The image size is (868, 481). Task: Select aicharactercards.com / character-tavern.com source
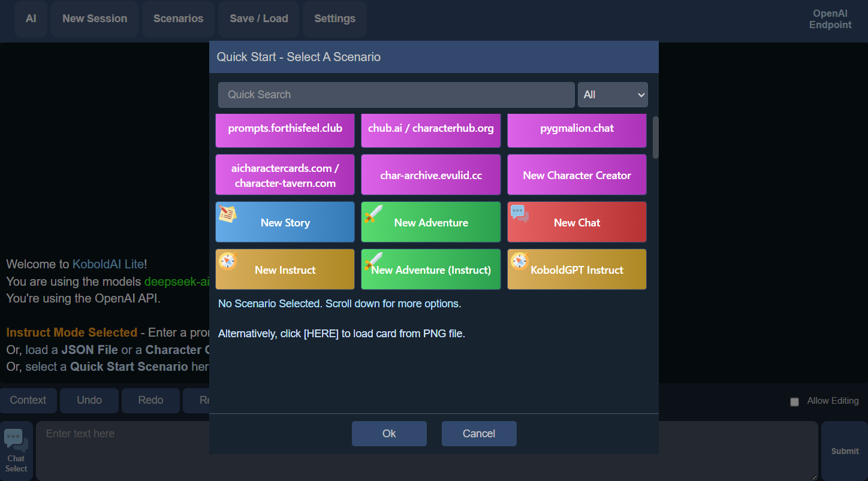pyautogui.click(x=285, y=175)
